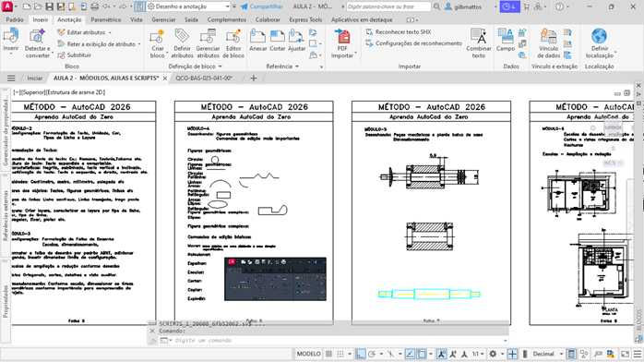Viewport: 644px width, 362px height.
Task: Open Detectar e converter tool
Action: point(38,43)
